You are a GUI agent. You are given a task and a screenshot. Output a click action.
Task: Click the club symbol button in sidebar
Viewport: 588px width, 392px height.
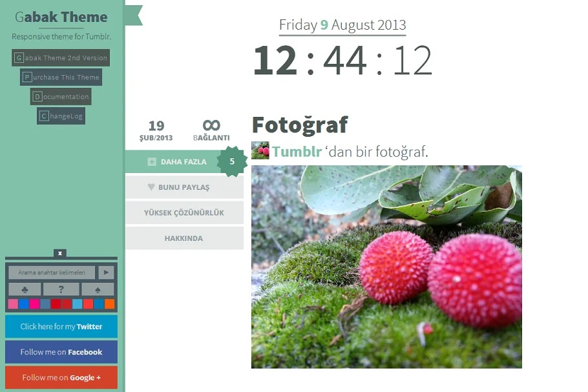coord(25,289)
